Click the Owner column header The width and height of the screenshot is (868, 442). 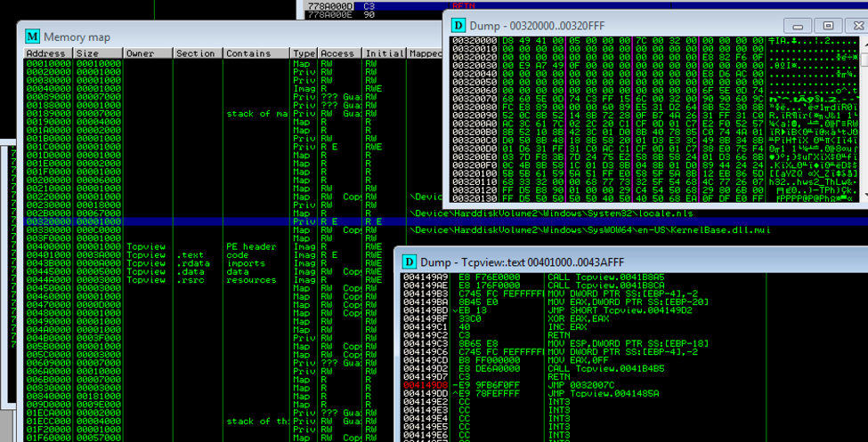pos(148,53)
